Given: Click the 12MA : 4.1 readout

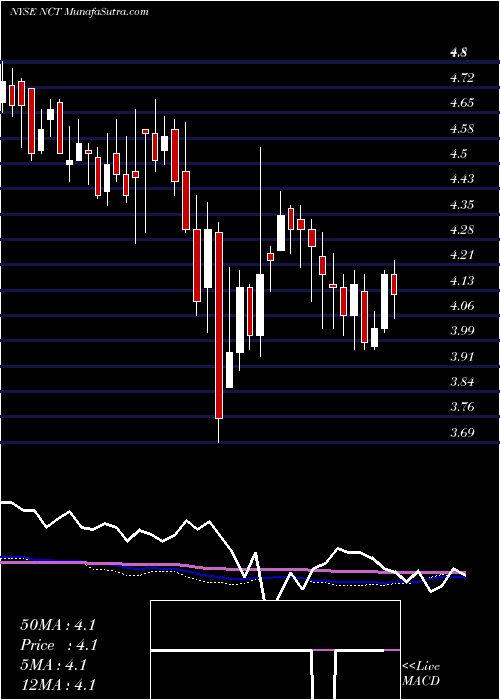Looking at the screenshot, I should [x=58, y=685].
